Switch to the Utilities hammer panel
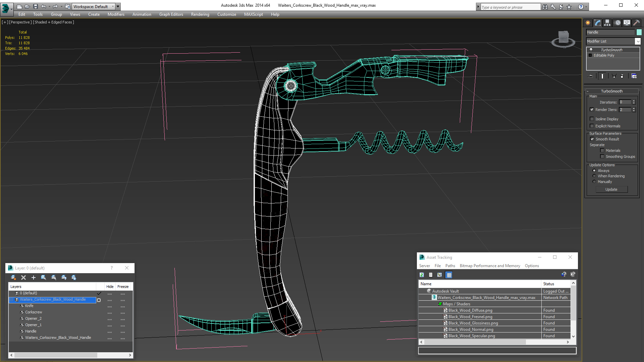 [x=636, y=23]
